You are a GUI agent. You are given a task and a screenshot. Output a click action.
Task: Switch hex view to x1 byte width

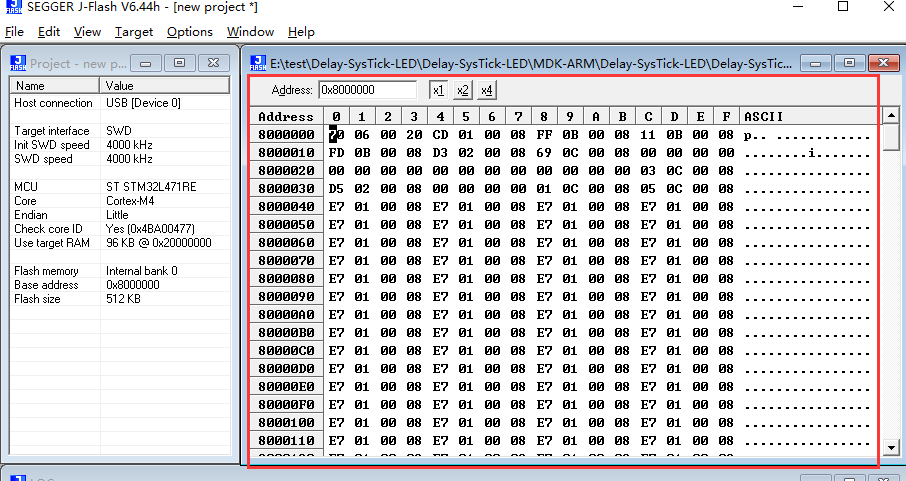pyautogui.click(x=439, y=90)
